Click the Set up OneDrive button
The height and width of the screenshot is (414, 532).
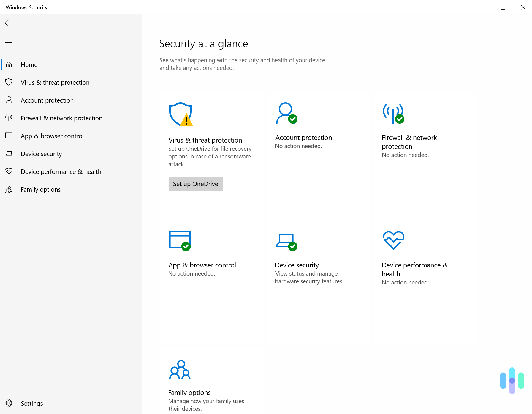pos(195,184)
